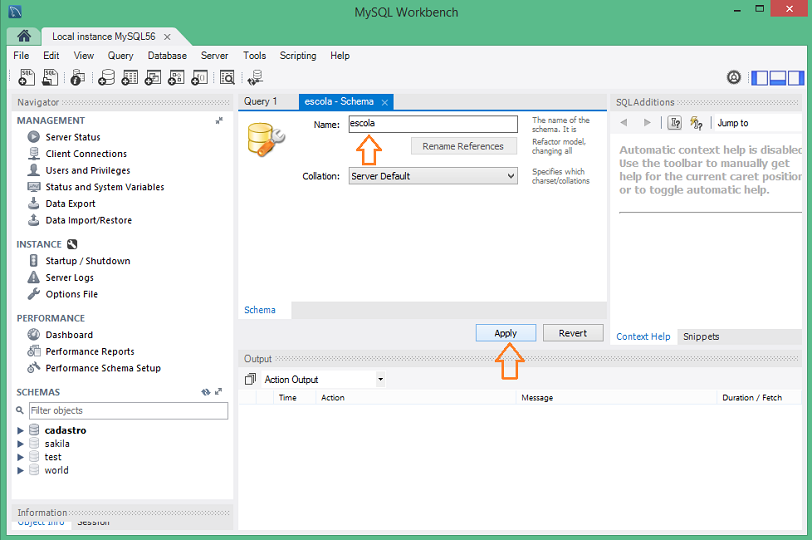
Task: Expand the cadastro schema tree node
Action: click(20, 430)
